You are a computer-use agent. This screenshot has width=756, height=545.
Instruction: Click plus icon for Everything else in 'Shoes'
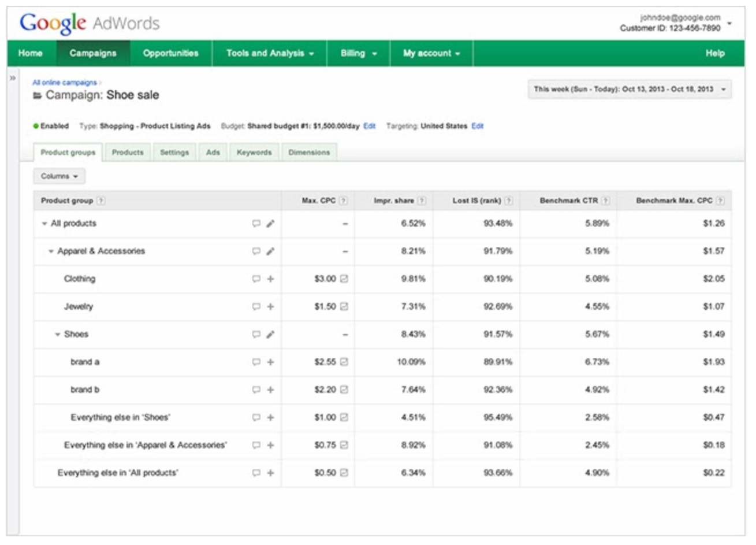pos(270,418)
